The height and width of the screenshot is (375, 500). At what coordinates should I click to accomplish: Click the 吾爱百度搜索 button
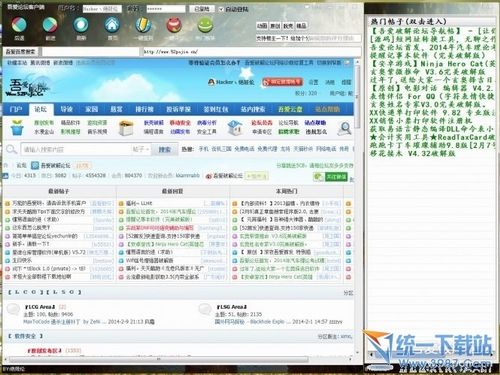pos(21,52)
